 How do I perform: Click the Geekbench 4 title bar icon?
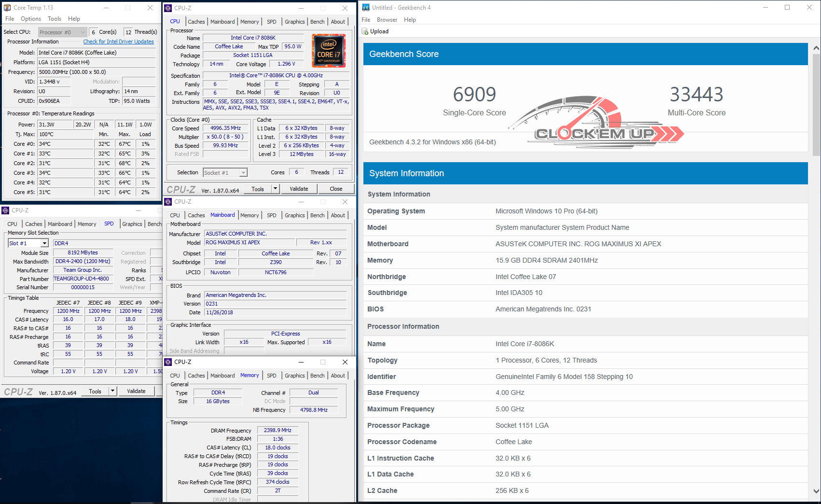click(366, 8)
